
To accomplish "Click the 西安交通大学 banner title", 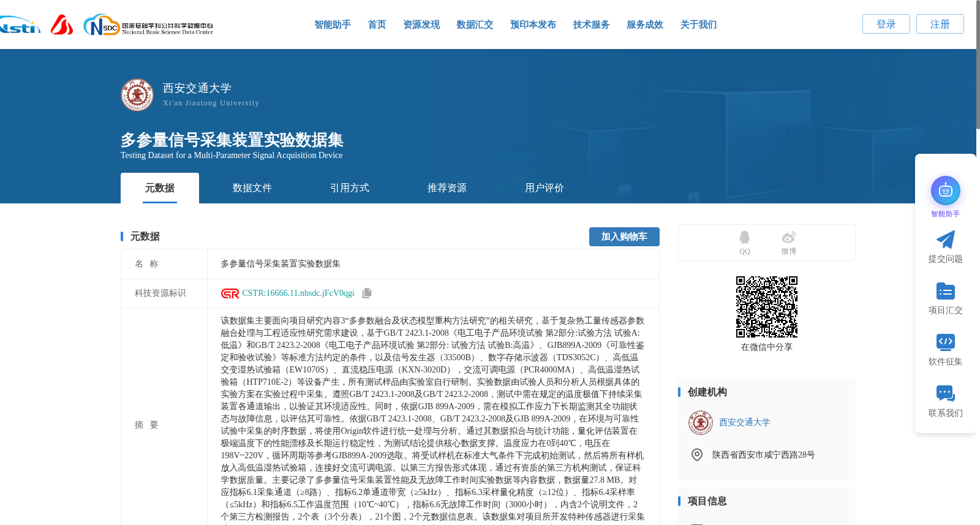I will coord(197,88).
